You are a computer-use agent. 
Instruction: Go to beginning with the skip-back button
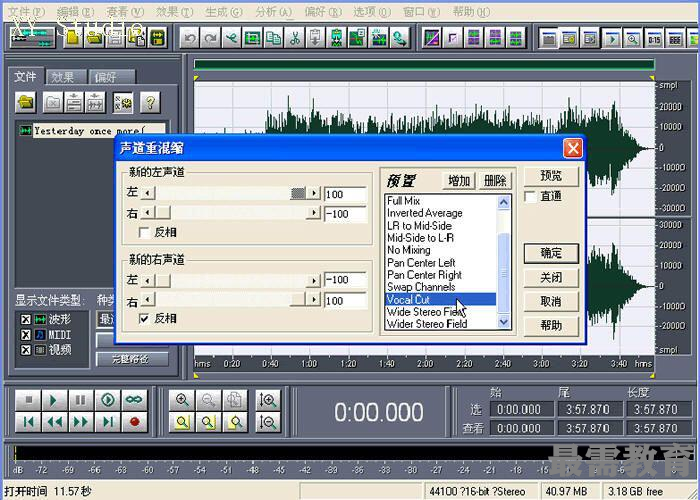pyautogui.click(x=28, y=422)
